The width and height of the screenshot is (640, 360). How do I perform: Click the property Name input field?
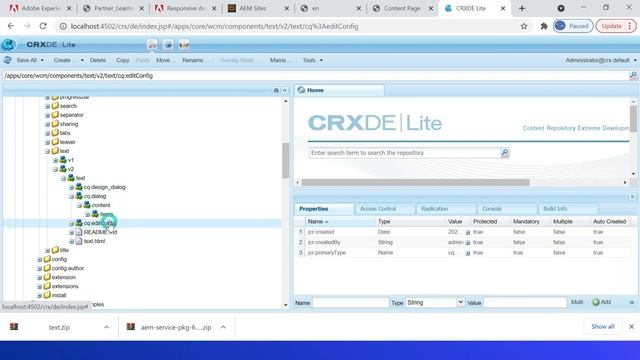tap(351, 302)
